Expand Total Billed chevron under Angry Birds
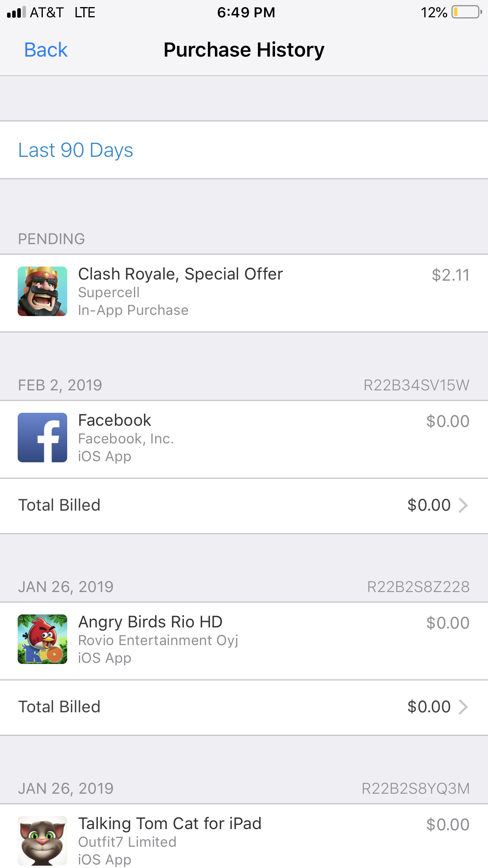The height and width of the screenshot is (868, 488). point(464,707)
